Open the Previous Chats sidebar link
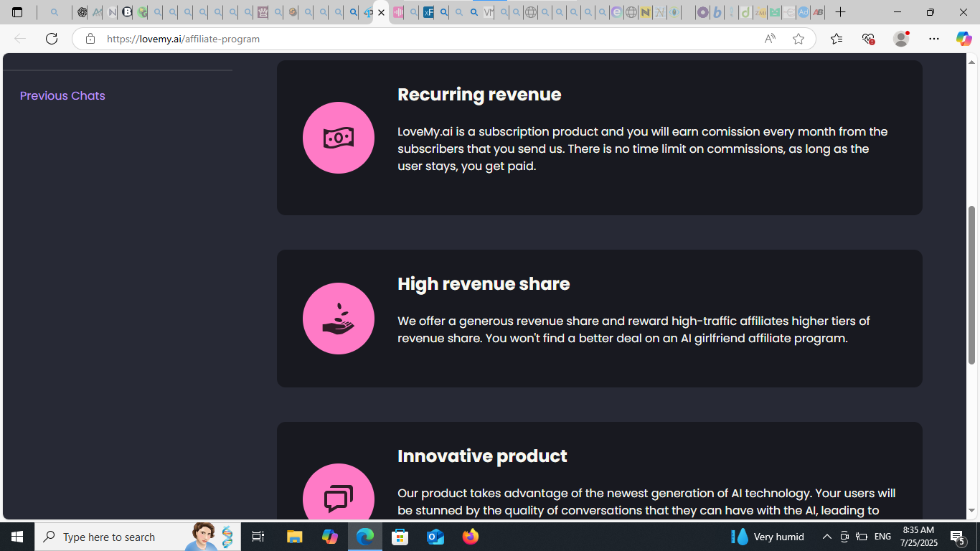The width and height of the screenshot is (980, 551). 62,95
